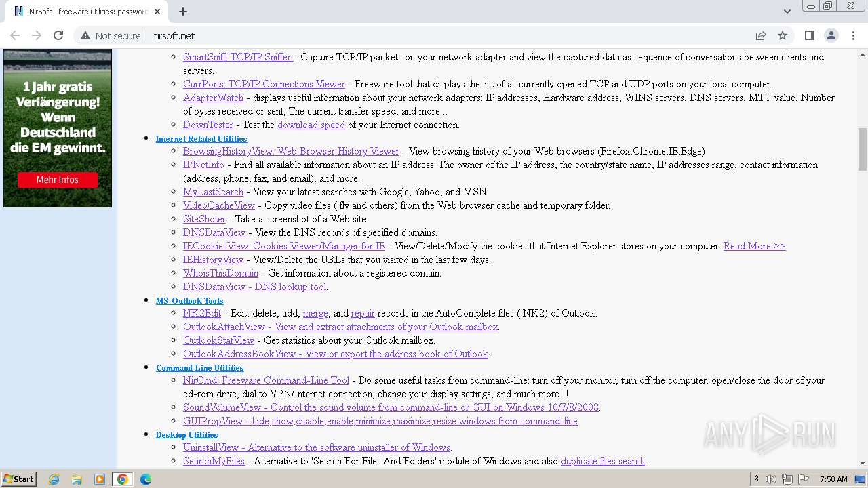Click the page vertical scrollbar thumb
Image resolution: width=868 pixels, height=488 pixels.
point(863,149)
